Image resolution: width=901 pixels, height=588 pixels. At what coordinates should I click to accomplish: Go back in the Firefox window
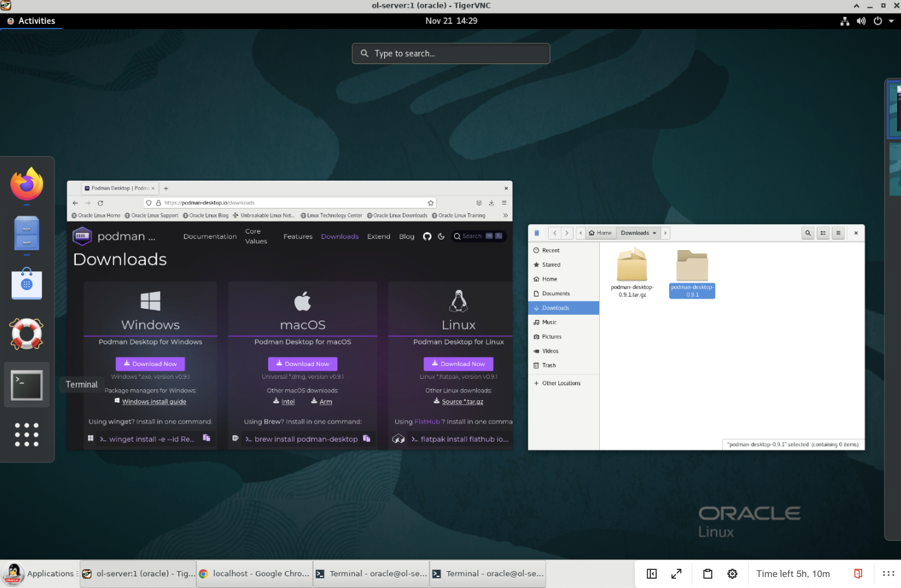point(75,203)
